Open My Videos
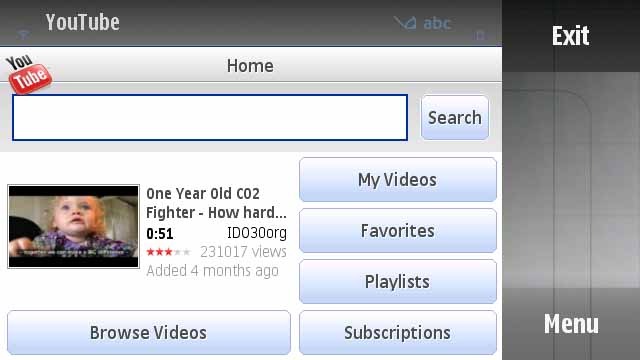The image size is (640, 360). 398,180
